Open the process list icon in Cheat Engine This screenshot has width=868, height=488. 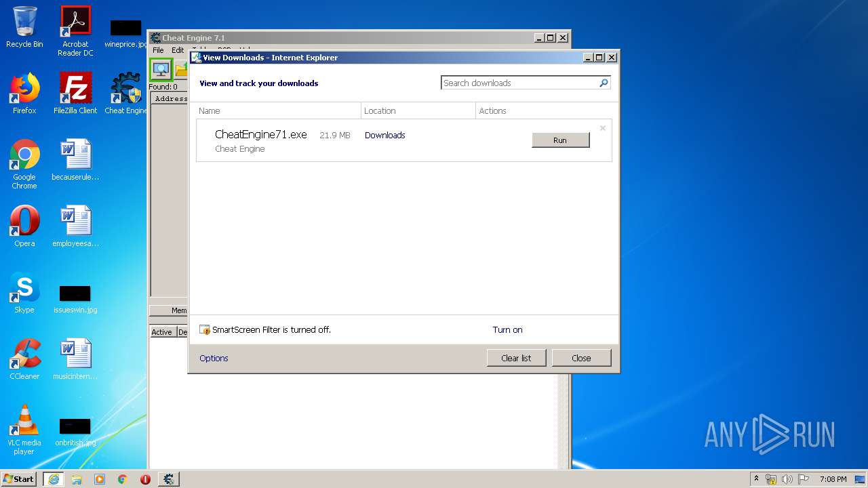point(161,69)
